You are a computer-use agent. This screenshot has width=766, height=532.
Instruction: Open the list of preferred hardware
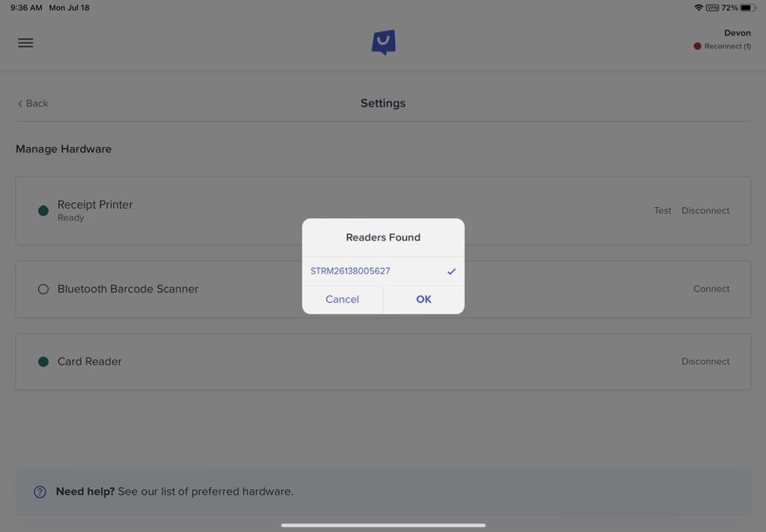point(205,492)
